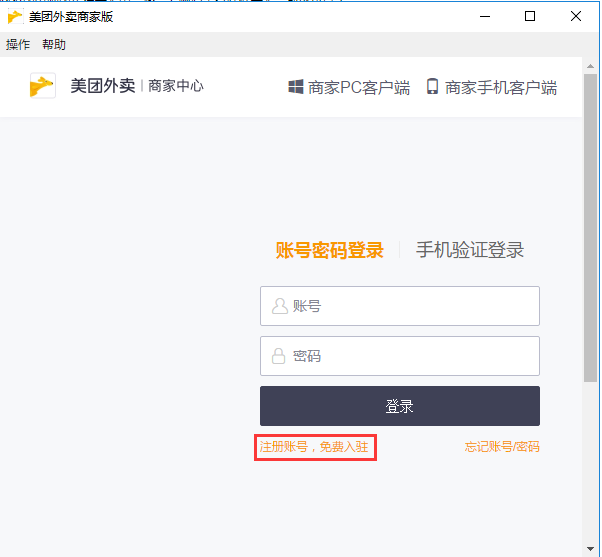
Task: Click the padlock icon in password field
Action: [278, 356]
